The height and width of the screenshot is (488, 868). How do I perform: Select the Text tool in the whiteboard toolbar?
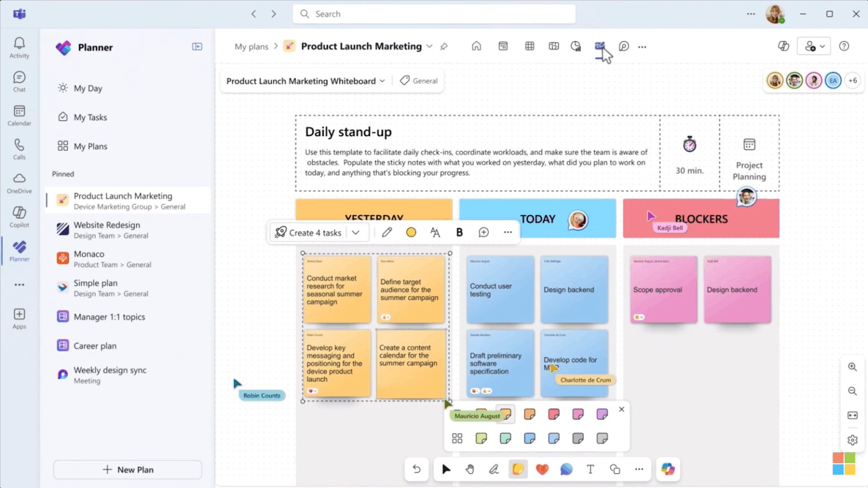click(590, 469)
